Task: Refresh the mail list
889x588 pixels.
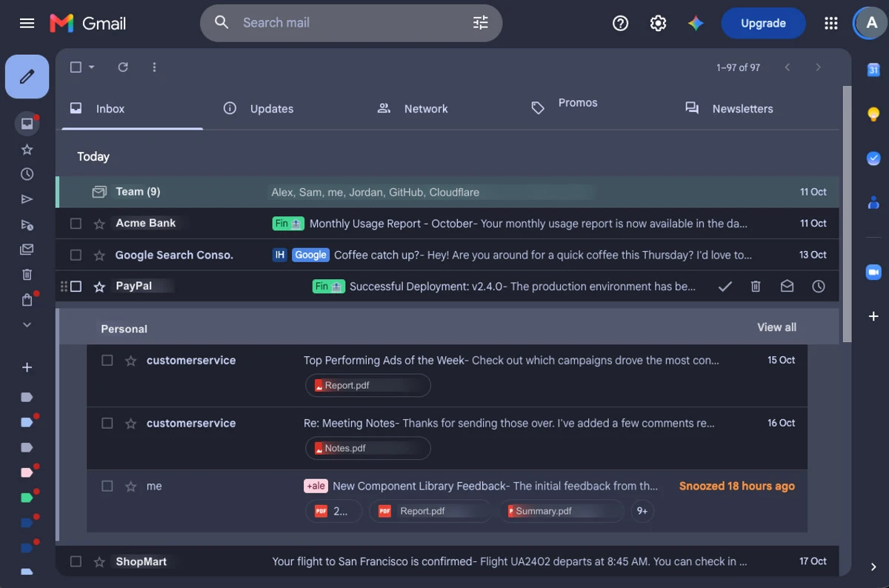Action: [x=123, y=67]
